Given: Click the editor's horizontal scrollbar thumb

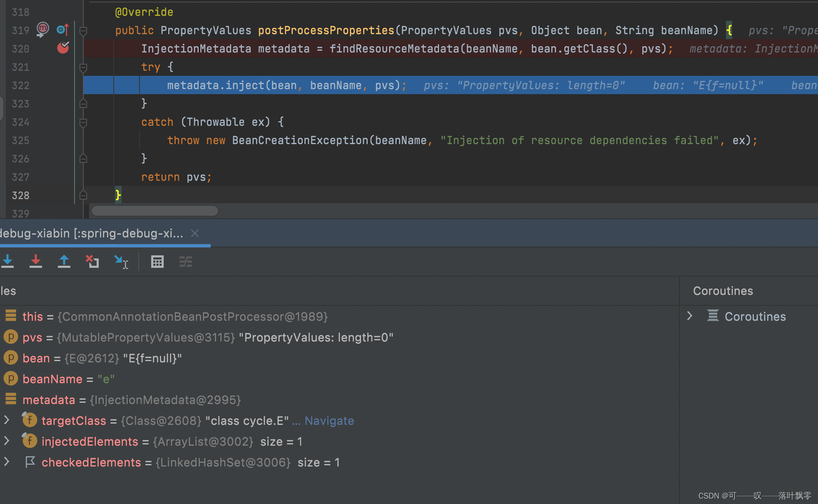Looking at the screenshot, I should 155,211.
